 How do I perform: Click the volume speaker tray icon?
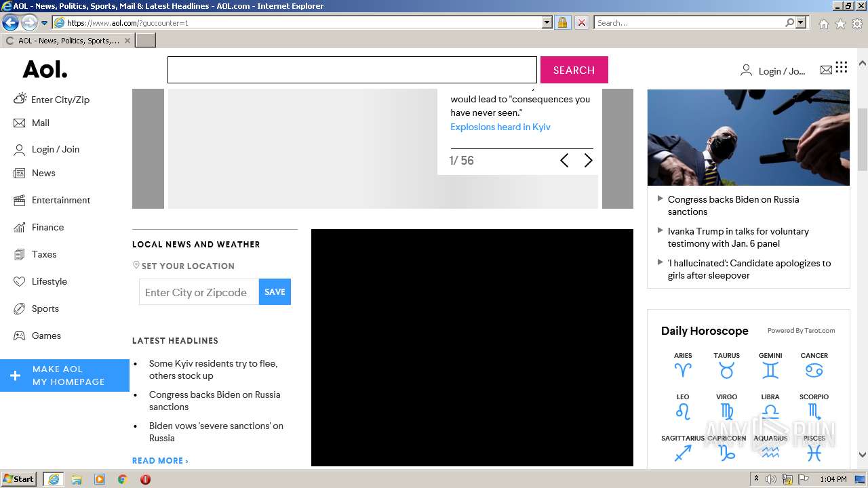[771, 479]
